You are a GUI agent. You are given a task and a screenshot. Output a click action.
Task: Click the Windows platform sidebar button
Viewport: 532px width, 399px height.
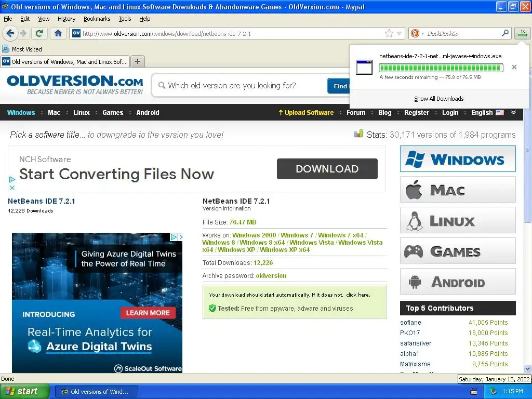[x=458, y=159]
